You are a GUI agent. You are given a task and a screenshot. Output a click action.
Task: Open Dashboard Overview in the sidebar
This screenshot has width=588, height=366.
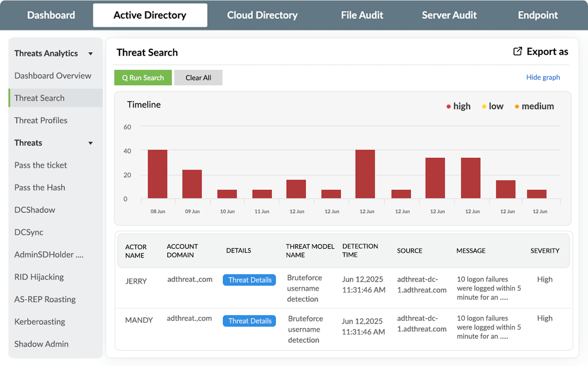click(53, 76)
